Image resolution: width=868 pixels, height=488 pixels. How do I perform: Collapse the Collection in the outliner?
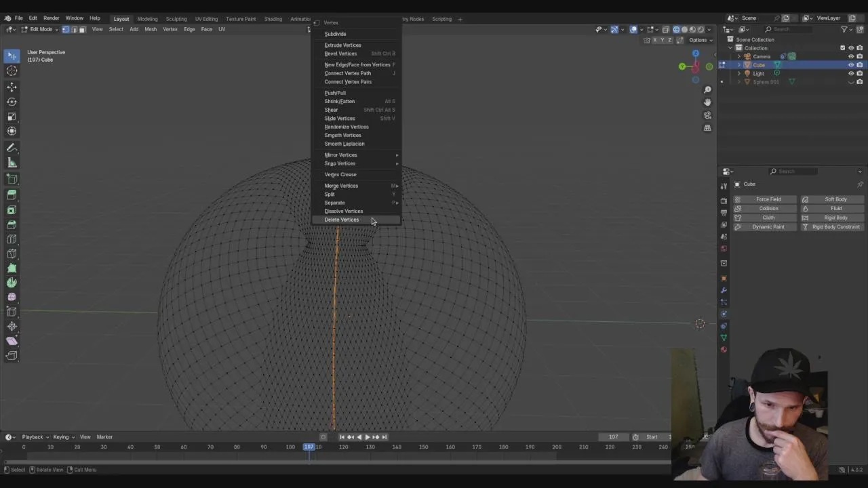click(731, 48)
